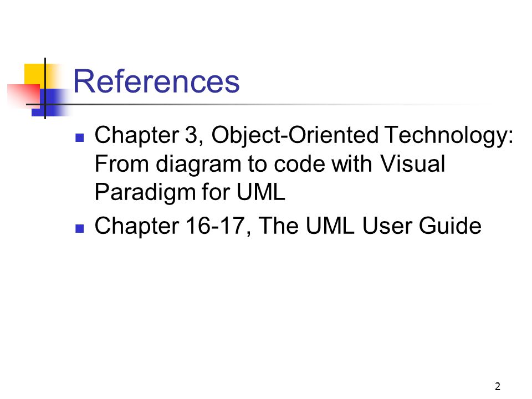Click the text Chapter 3
The height and width of the screenshot is (399, 532).
tap(149, 135)
